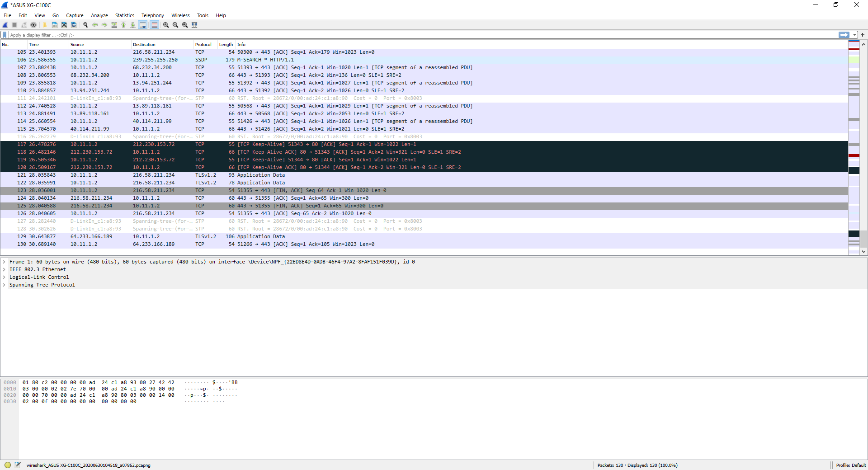Image resolution: width=868 pixels, height=470 pixels.
Task: Select packet 130 row to 64.233.166.189
Action: (x=424, y=244)
